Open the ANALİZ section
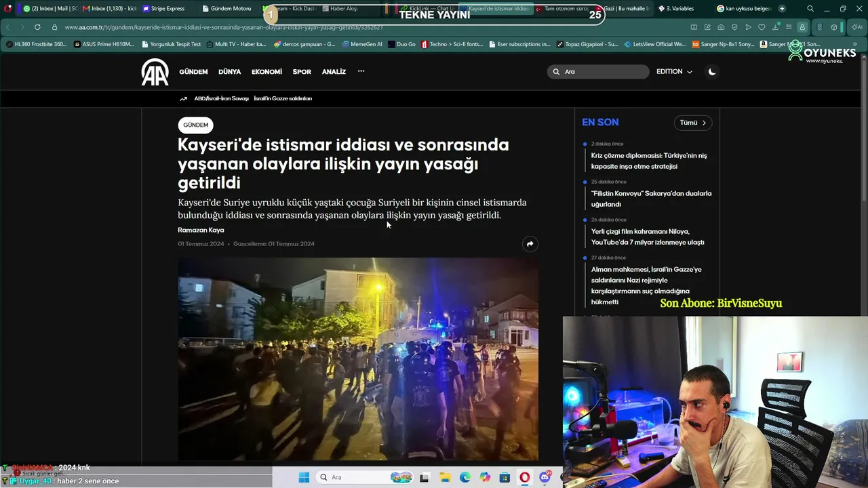Screen dimensions: 868x488 (334, 72)
